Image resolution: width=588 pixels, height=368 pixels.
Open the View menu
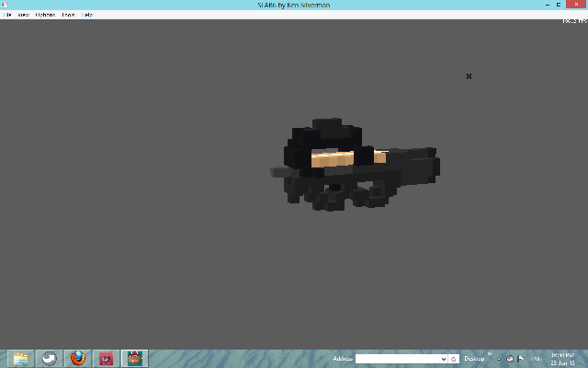click(23, 15)
